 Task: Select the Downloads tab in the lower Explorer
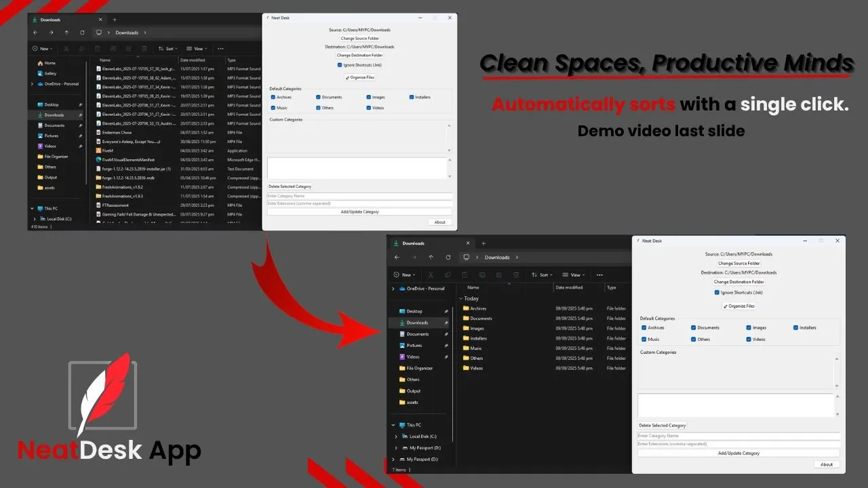click(x=430, y=243)
